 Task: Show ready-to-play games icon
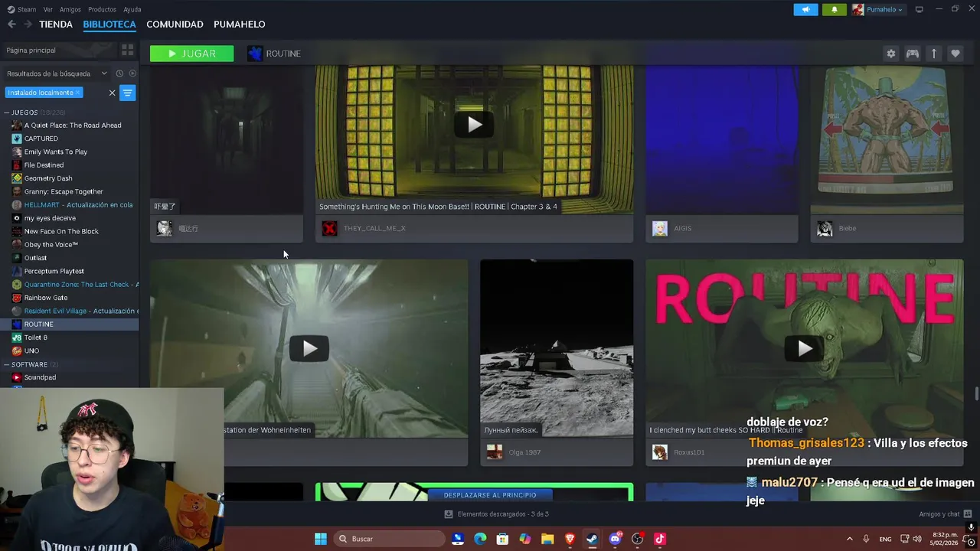coord(132,73)
